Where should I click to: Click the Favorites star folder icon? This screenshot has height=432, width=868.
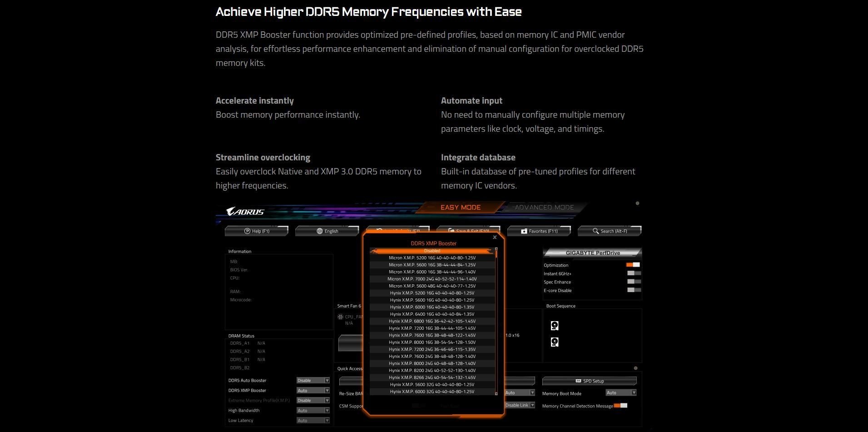pyautogui.click(x=524, y=231)
